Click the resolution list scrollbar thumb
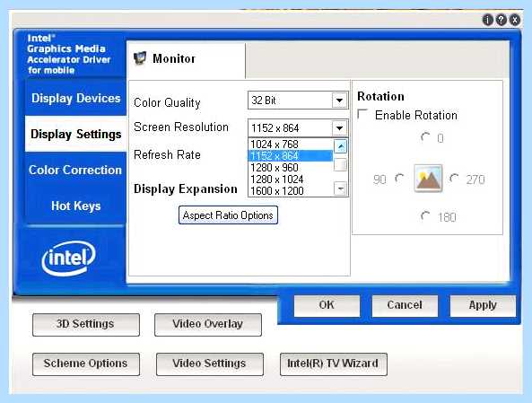This screenshot has height=403, width=532. tap(340, 165)
